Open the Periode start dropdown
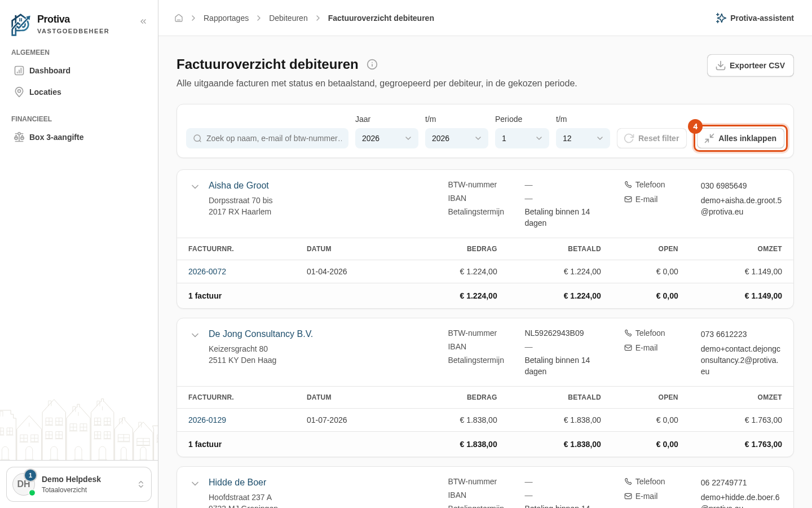The height and width of the screenshot is (508, 812). pos(522,138)
